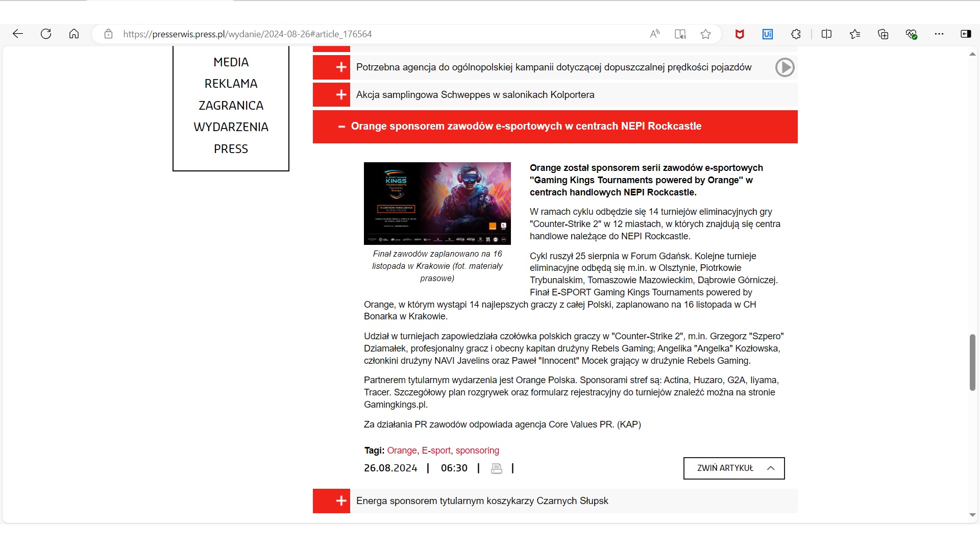This screenshot has width=980, height=551.
Task: Open the Extensions puzzle icon
Action: (796, 34)
